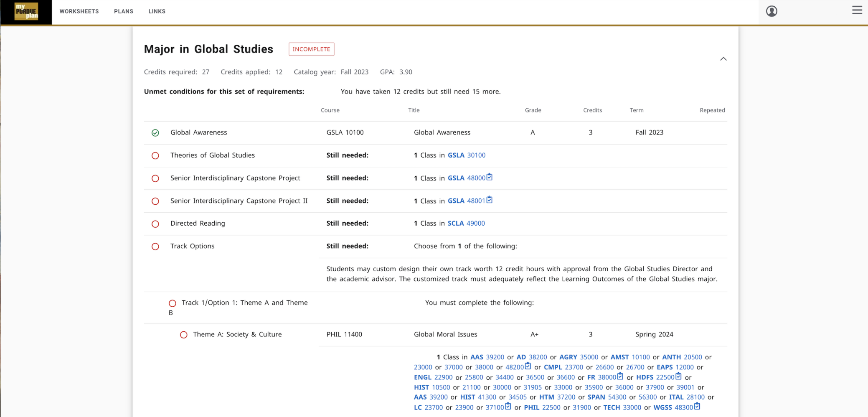Screen dimensions: 868x417
Task: Click the planner icon next to HDFS 22500
Action: coord(678,376)
